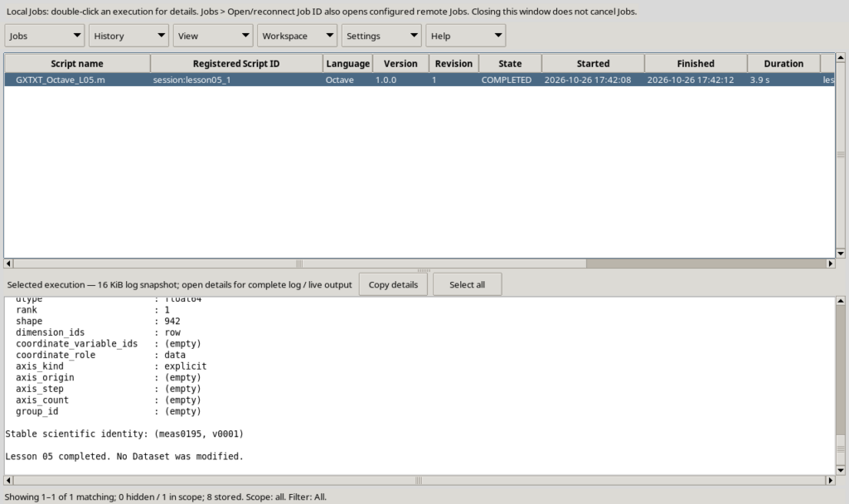Click log pane horizontal scrollbar left arrow
Viewport: 849px width, 504px height.
(x=8, y=480)
